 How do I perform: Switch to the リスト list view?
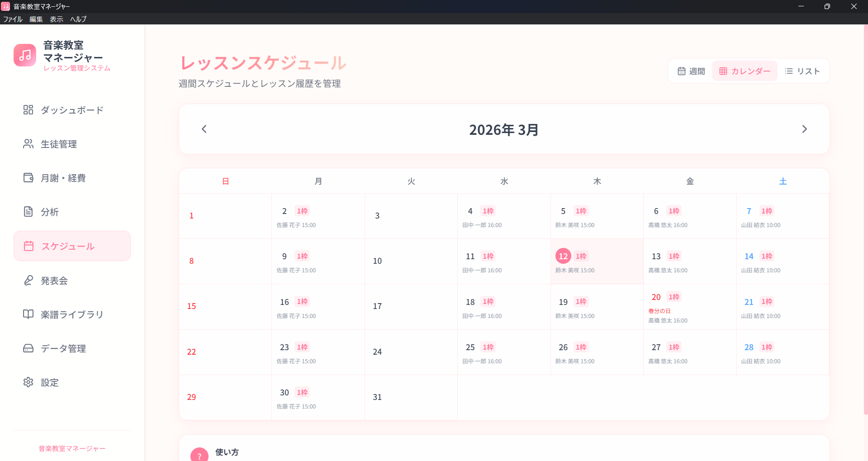coord(802,71)
